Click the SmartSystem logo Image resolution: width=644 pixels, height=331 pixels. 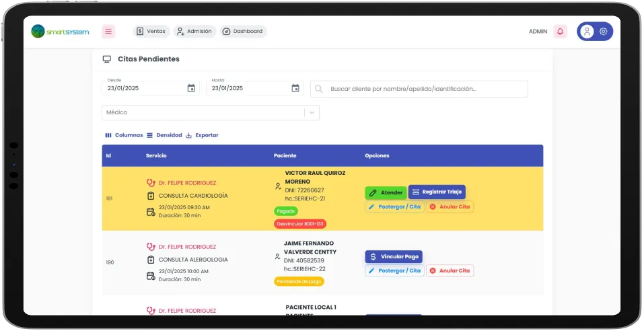tap(60, 31)
